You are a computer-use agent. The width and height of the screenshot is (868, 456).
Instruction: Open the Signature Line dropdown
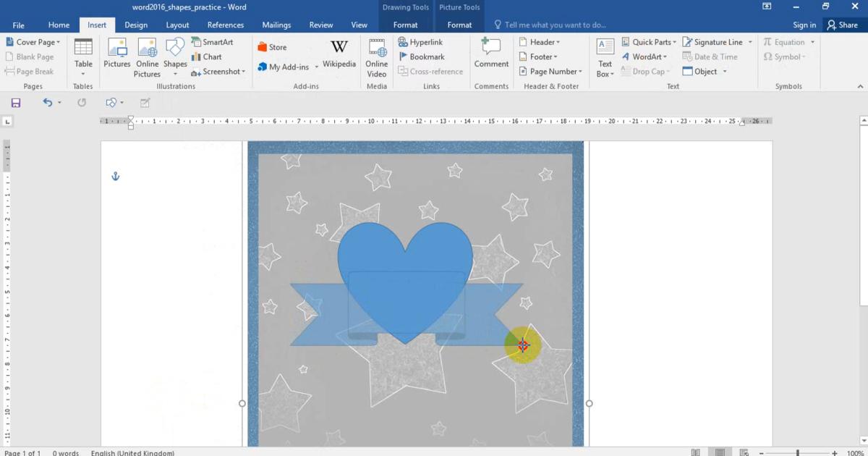(750, 42)
